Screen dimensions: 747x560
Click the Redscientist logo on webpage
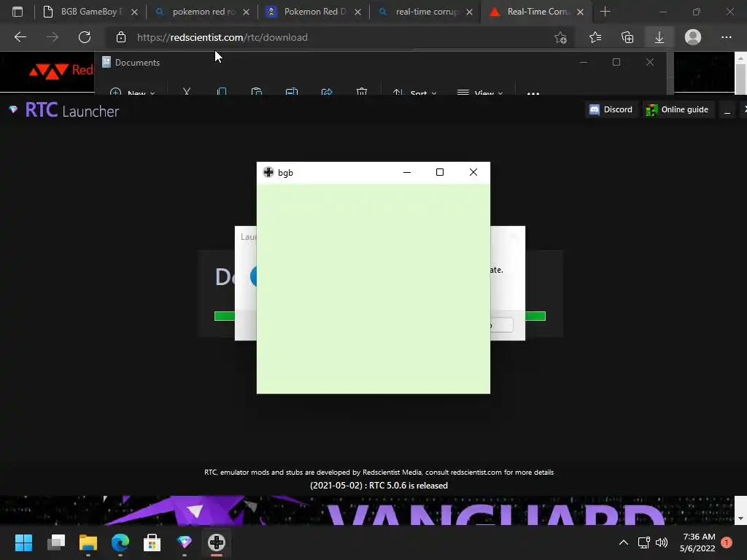coord(61,71)
